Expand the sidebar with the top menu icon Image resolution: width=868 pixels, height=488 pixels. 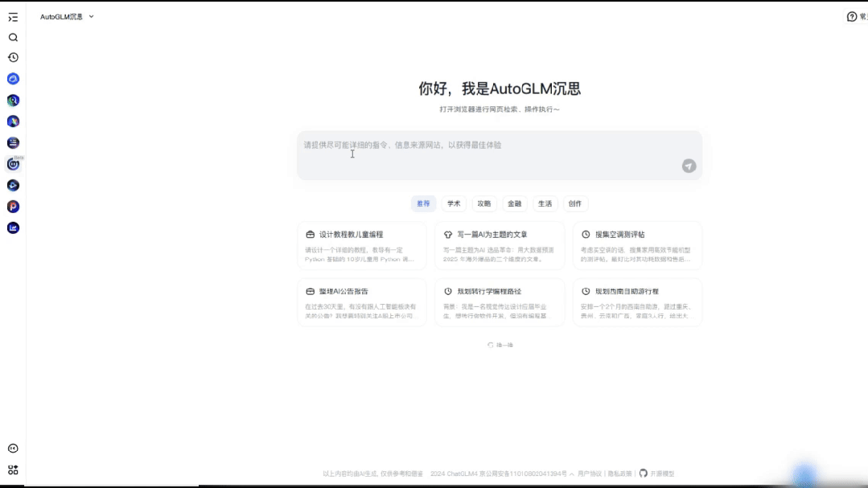tap(13, 18)
